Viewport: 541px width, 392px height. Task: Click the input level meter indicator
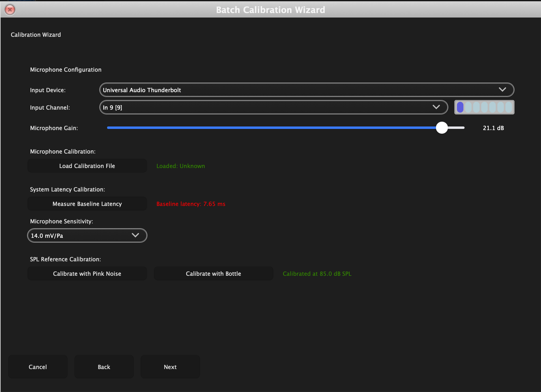pyautogui.click(x=484, y=108)
